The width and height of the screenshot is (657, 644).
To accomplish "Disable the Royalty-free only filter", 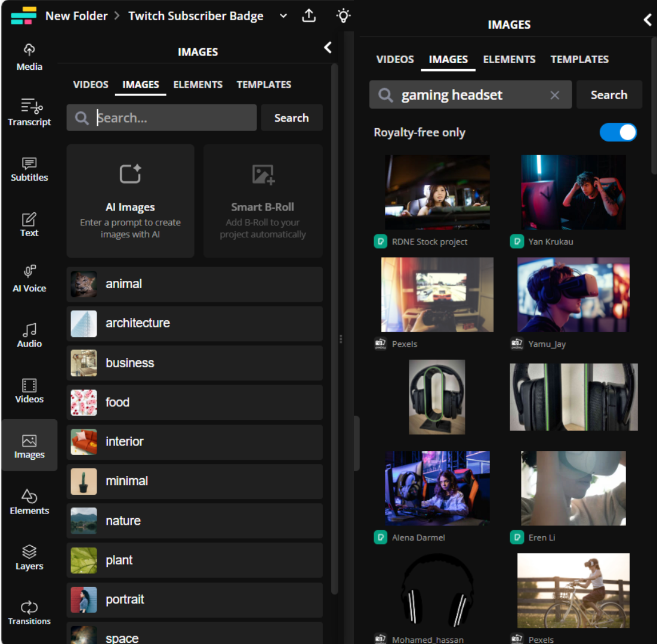I will (618, 132).
